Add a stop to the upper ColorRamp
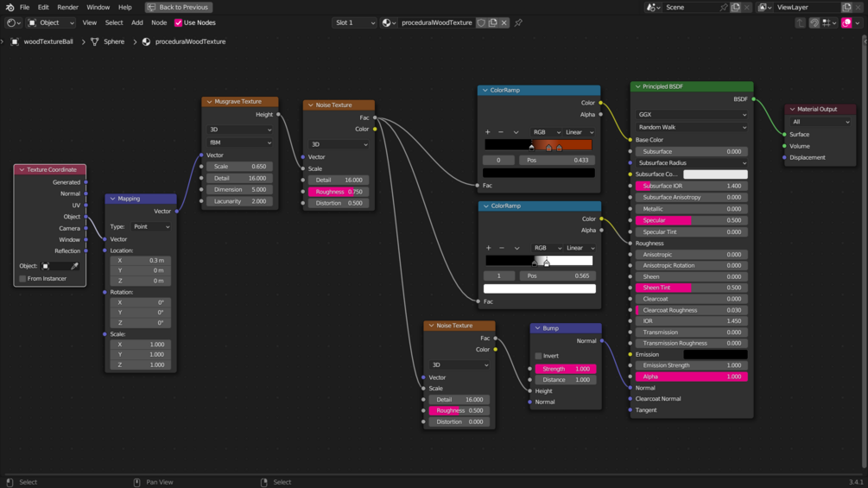This screenshot has height=488, width=868. point(488,132)
